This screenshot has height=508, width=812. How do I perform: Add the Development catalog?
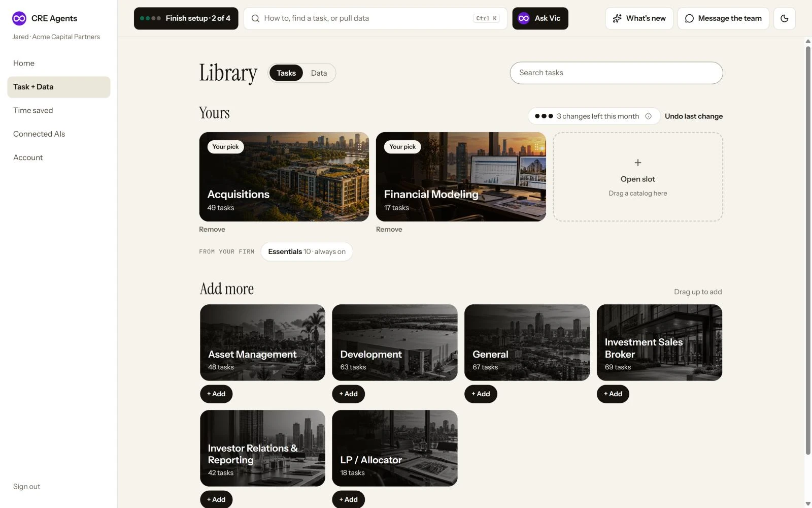(349, 394)
